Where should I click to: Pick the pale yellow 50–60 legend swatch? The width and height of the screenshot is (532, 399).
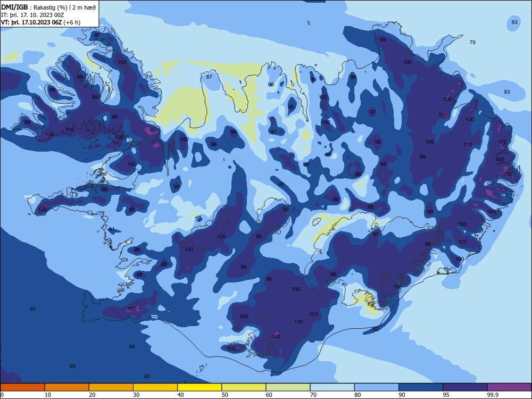(244, 387)
